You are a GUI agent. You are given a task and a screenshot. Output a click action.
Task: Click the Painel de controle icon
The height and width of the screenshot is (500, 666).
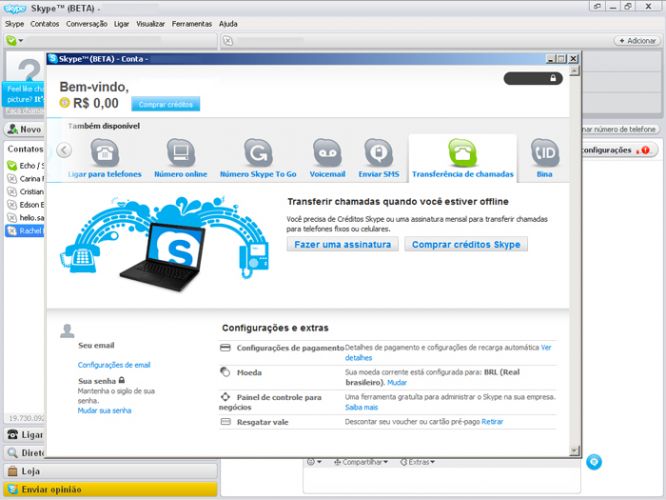(x=225, y=397)
